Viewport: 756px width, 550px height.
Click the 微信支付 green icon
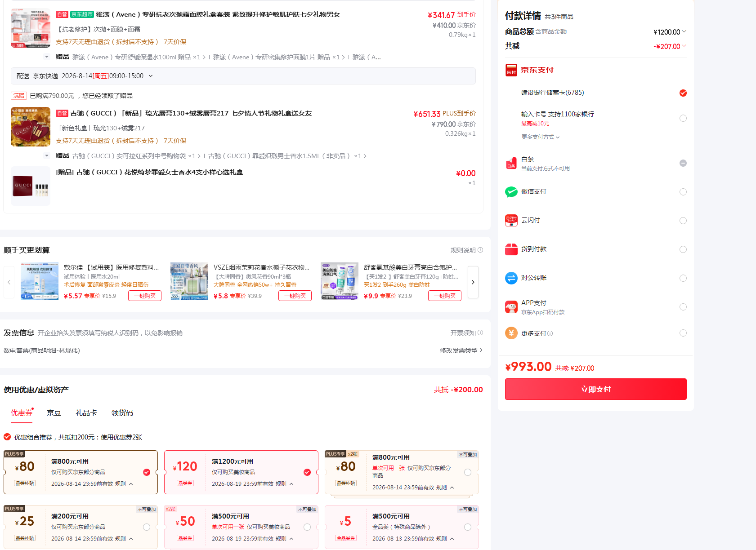[x=511, y=192]
